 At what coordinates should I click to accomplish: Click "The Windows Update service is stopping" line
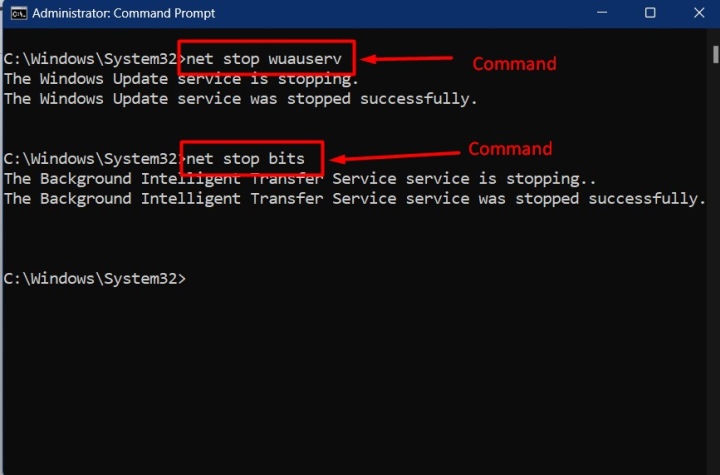point(181,78)
